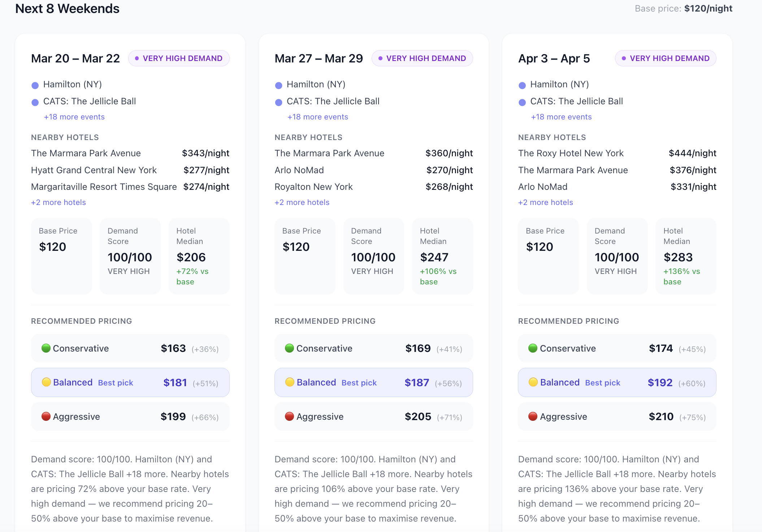Open The Marmara Park Avenue hotel listing
This screenshot has height=532, width=762.
click(x=86, y=153)
